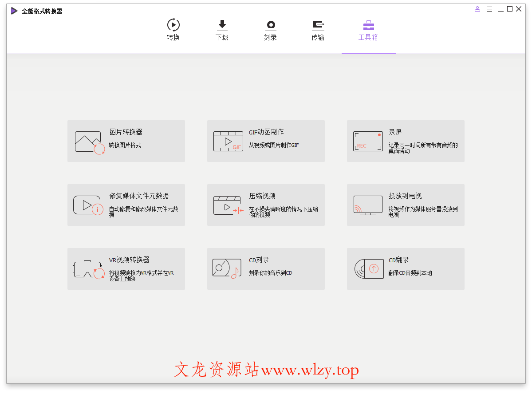Screen dimensions: 532x394
Task: Launch the VR视频转换器 VR converter
Action: coord(126,268)
